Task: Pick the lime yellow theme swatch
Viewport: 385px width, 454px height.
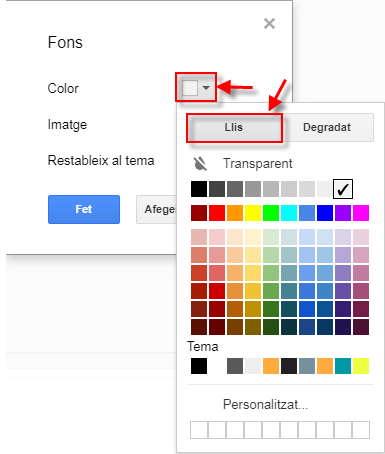Action: 361,366
